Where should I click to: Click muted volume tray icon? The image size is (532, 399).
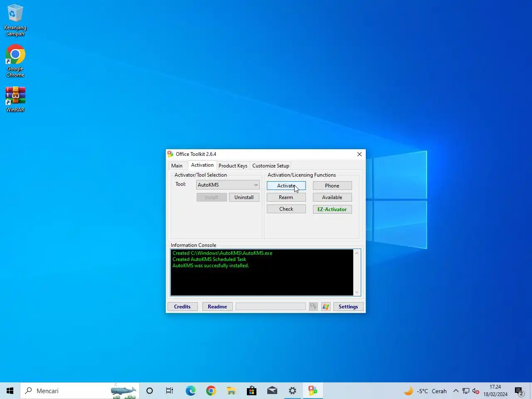coord(476,391)
